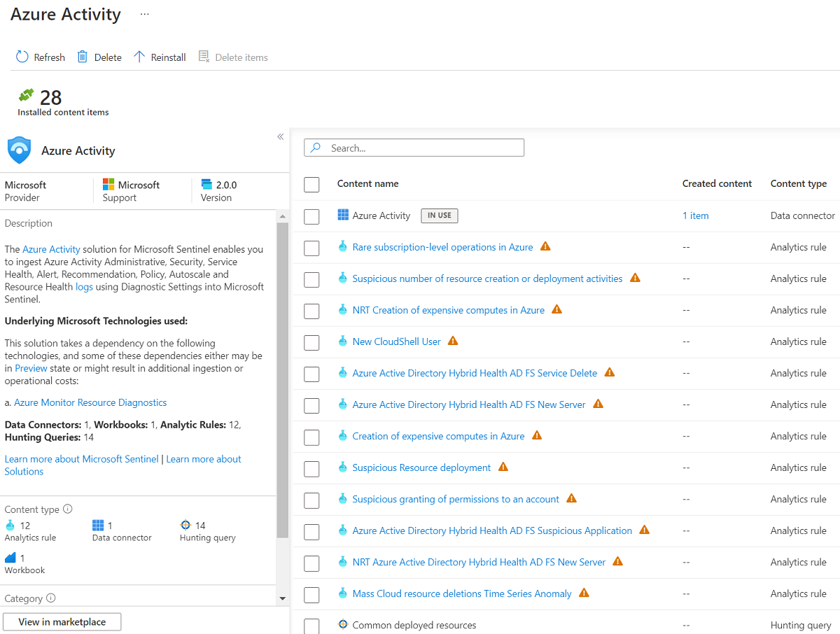Select the Delete items toolbar option
The image size is (840, 634).
point(234,57)
